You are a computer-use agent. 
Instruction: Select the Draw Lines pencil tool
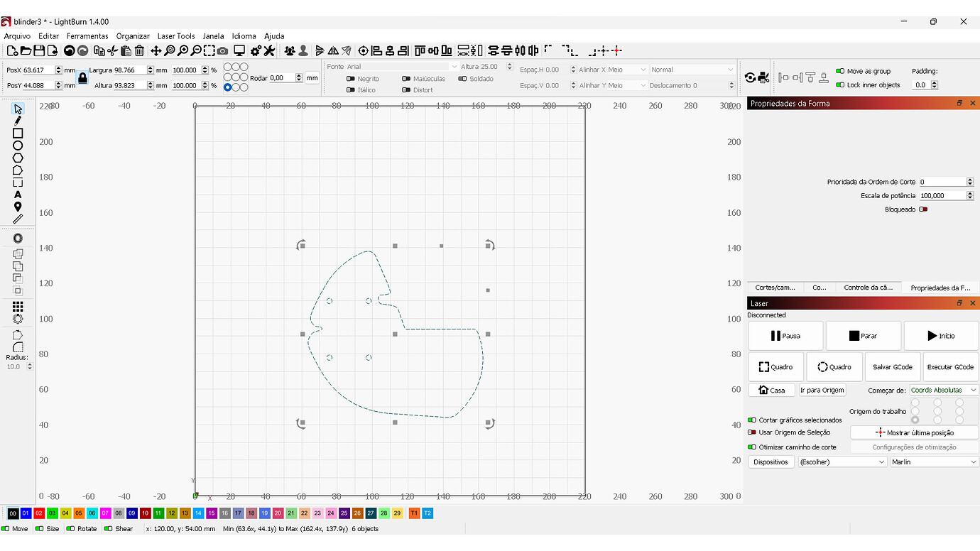tap(18, 121)
